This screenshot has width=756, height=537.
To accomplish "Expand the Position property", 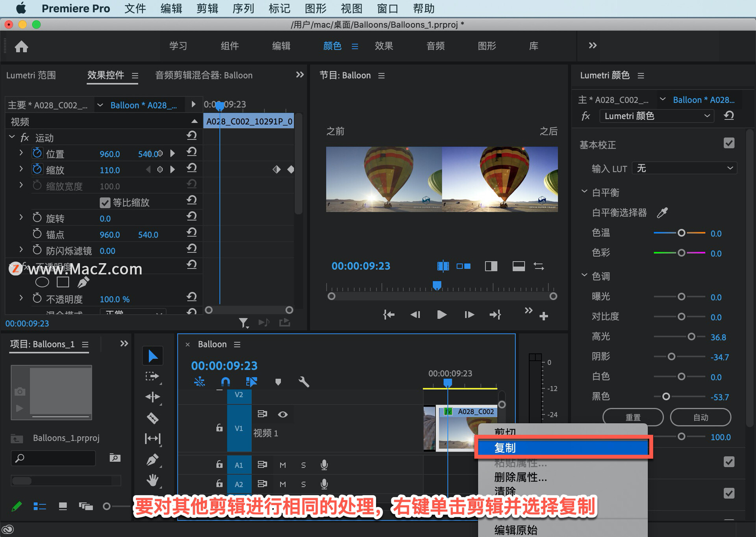I will [21, 153].
